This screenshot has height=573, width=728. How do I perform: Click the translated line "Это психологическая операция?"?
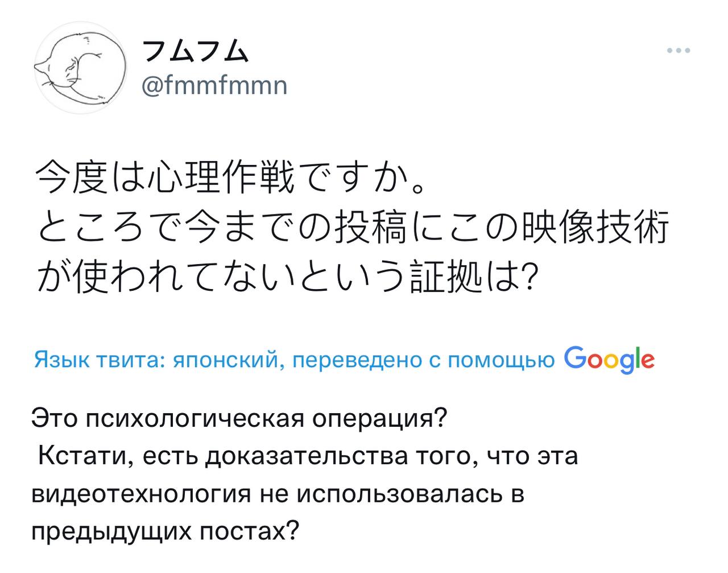tap(240, 420)
